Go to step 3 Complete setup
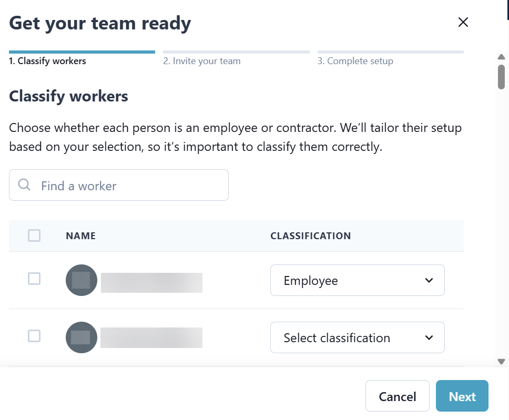The image size is (509, 420). point(355,61)
